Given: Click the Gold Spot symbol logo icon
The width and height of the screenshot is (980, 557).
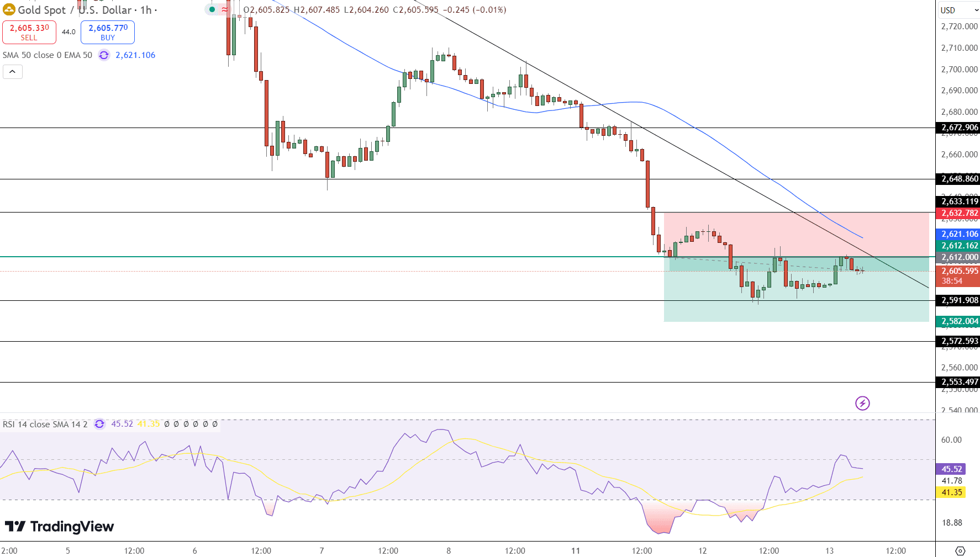Looking at the screenshot, I should (9, 10).
